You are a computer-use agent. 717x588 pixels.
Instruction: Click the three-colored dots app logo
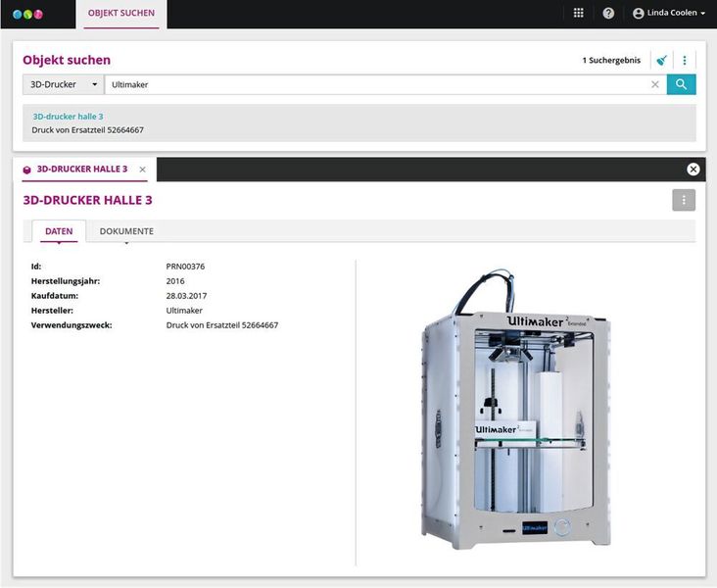click(x=27, y=14)
